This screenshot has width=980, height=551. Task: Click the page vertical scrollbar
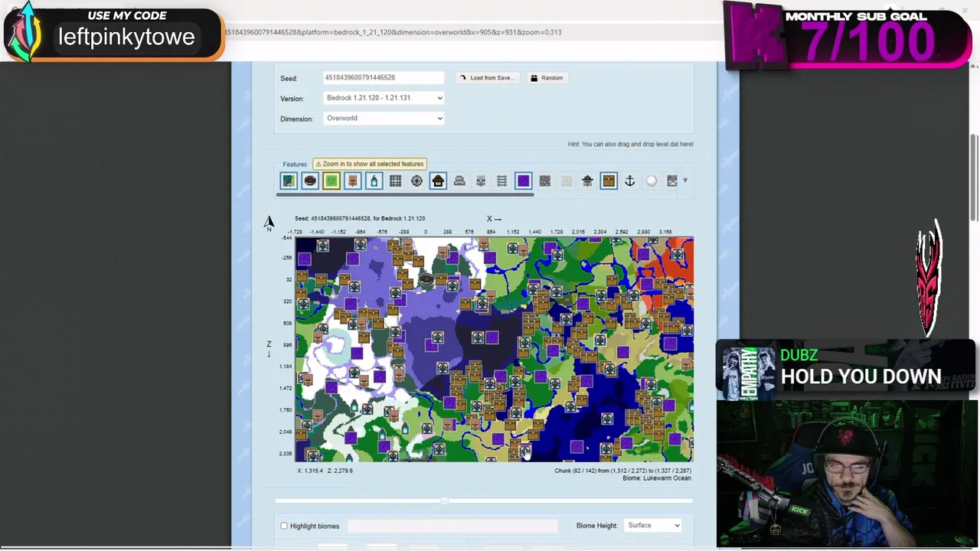point(974,176)
